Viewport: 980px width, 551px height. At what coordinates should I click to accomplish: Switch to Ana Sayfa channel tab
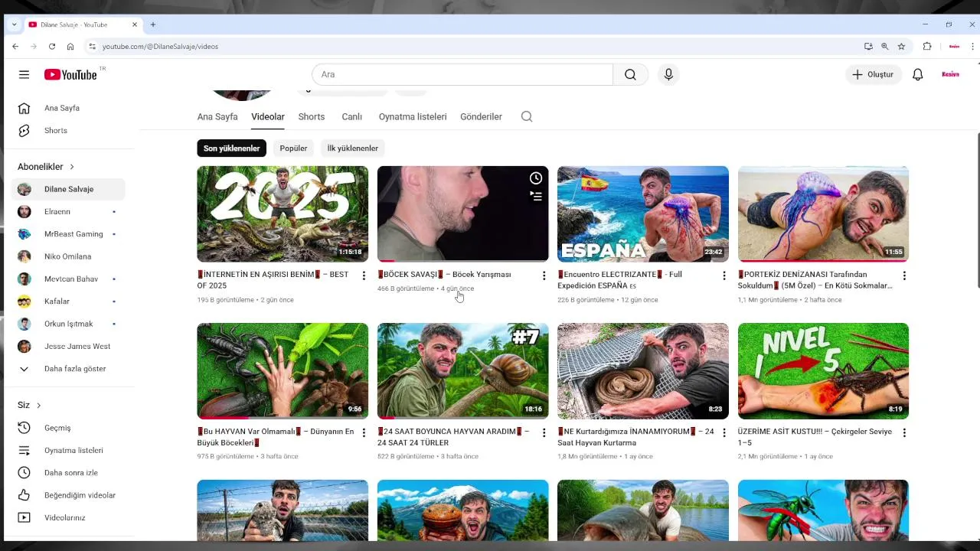tap(217, 116)
